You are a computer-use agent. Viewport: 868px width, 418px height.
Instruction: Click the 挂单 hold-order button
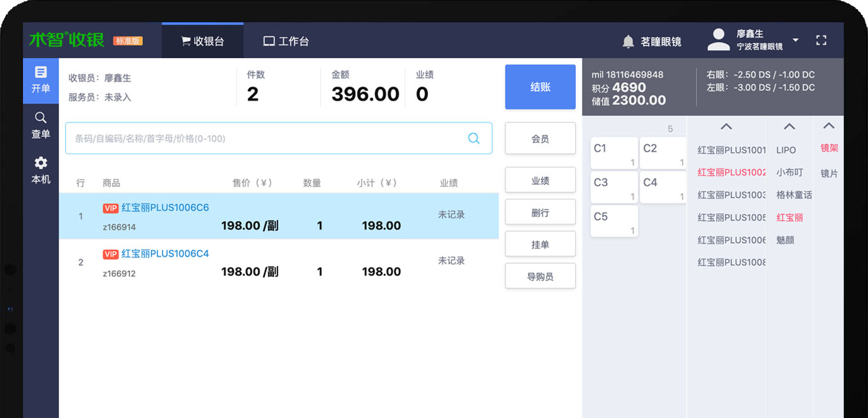(x=540, y=243)
